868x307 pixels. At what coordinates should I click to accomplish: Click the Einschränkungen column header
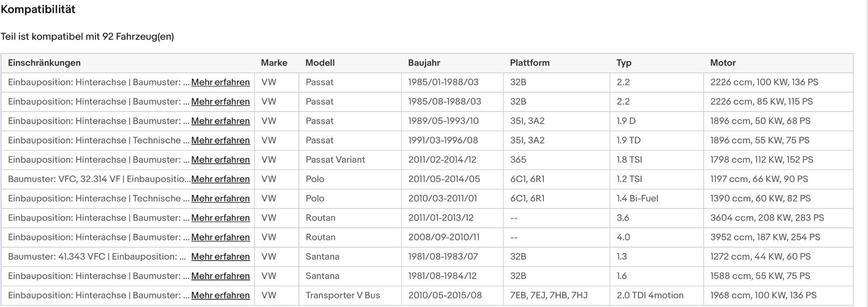(44, 63)
